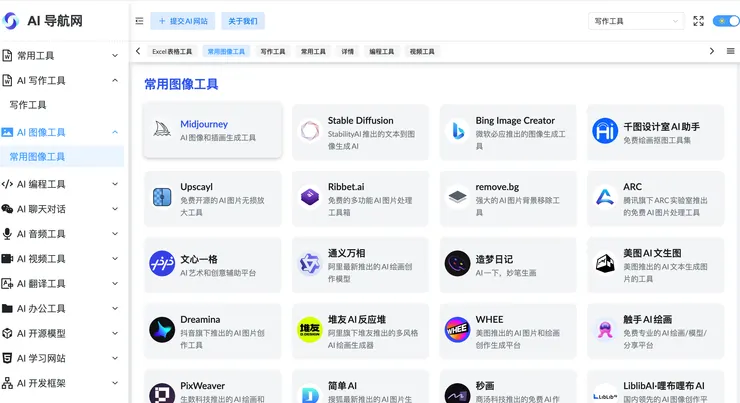
Task: Open the 编程工具 tab
Action: [x=381, y=51]
